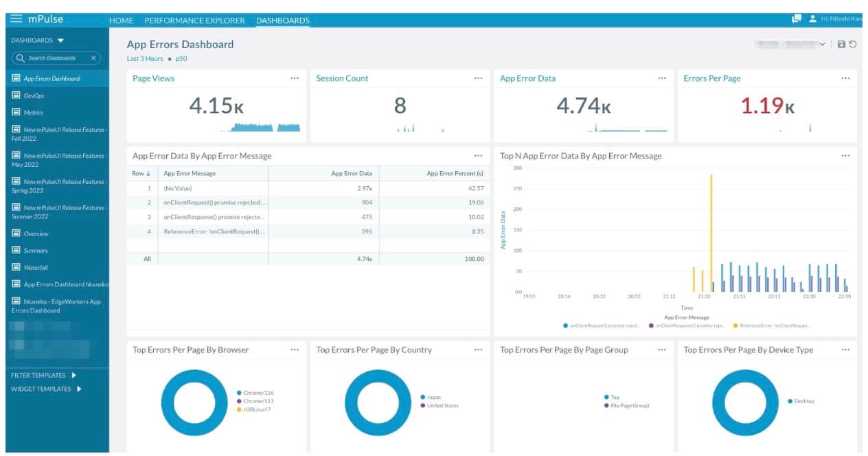Expand the WIDGET TEMPLATES section

(x=78, y=389)
